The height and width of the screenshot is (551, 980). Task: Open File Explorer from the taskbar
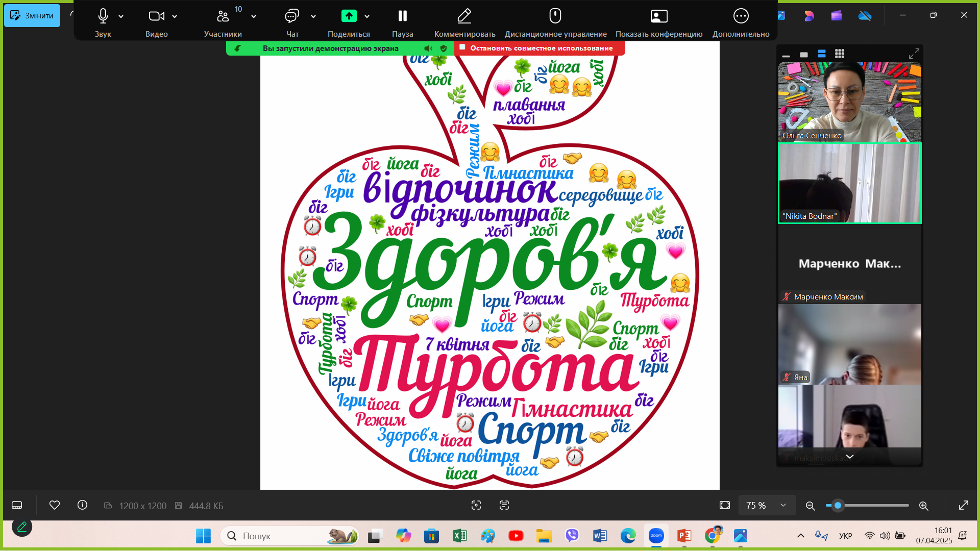[x=544, y=536]
